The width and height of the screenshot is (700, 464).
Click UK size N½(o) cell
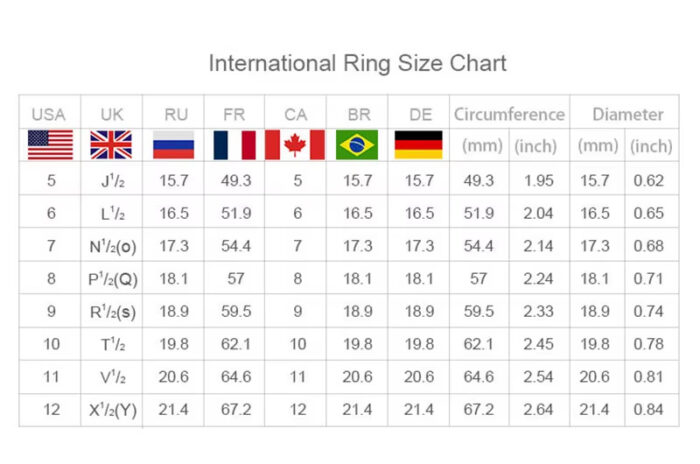(x=112, y=246)
